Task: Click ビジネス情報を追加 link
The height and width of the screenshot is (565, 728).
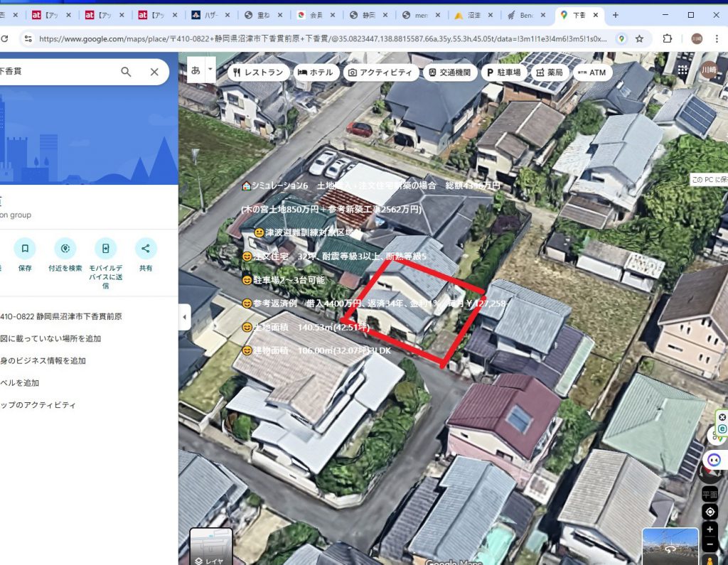Action: 43,361
